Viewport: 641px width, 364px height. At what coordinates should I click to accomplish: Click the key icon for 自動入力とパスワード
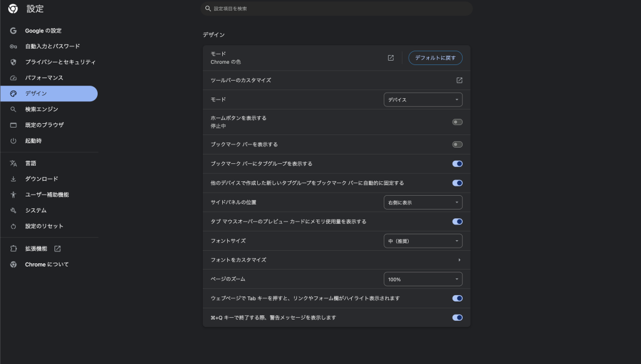(x=13, y=46)
